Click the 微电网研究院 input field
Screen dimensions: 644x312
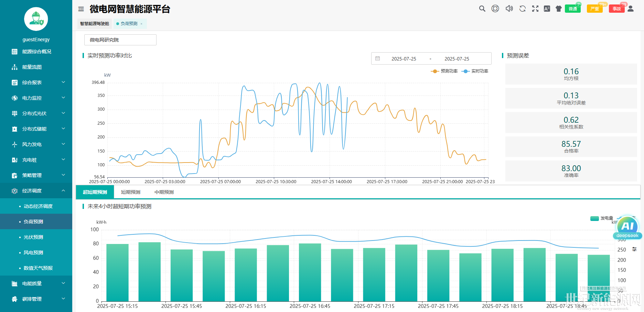(x=120, y=40)
